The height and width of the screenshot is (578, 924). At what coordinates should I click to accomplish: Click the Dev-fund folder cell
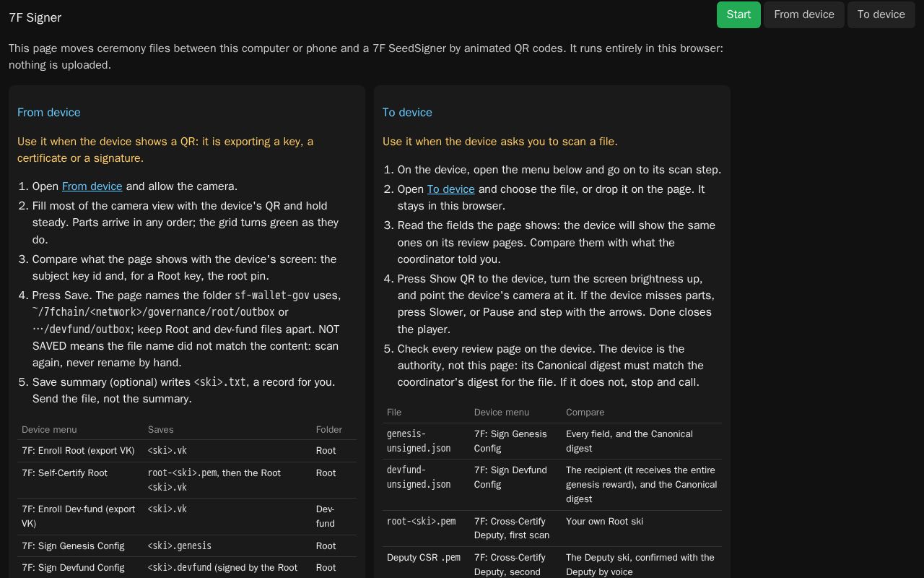(x=334, y=516)
